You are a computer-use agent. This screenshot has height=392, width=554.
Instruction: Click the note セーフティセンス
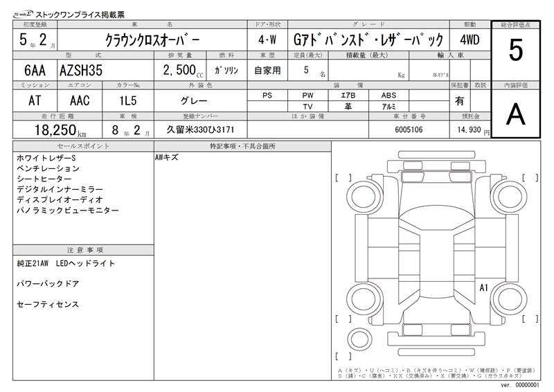(x=48, y=304)
